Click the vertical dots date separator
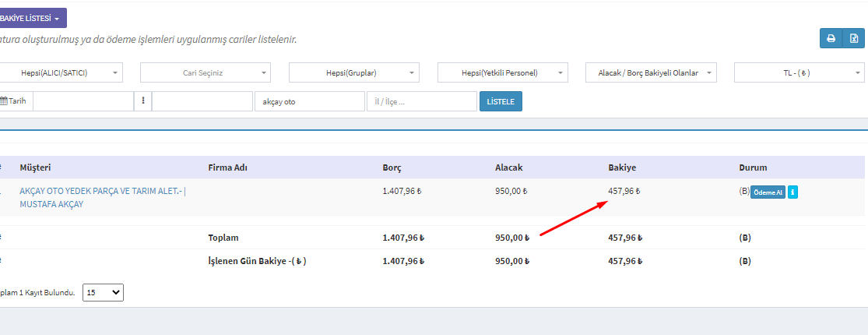This screenshot has width=868, height=335. click(143, 101)
